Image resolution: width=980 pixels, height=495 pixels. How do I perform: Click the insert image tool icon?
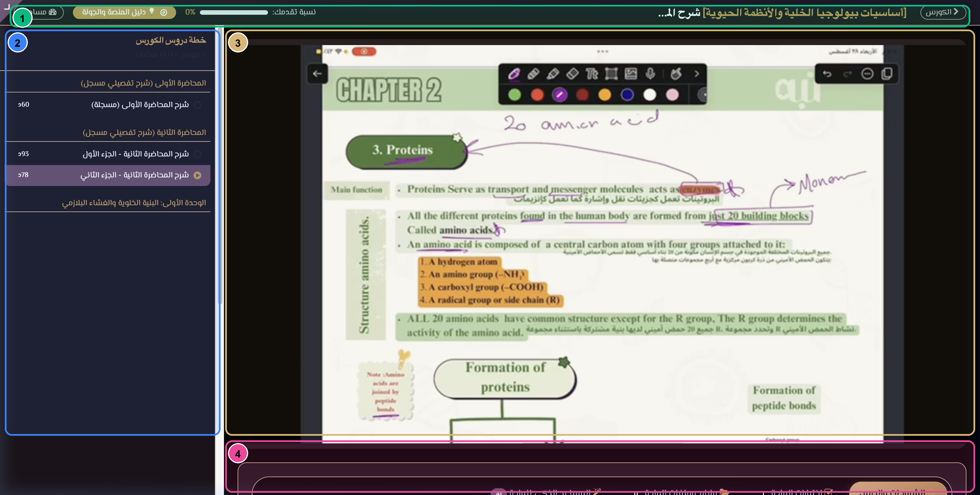pos(631,73)
